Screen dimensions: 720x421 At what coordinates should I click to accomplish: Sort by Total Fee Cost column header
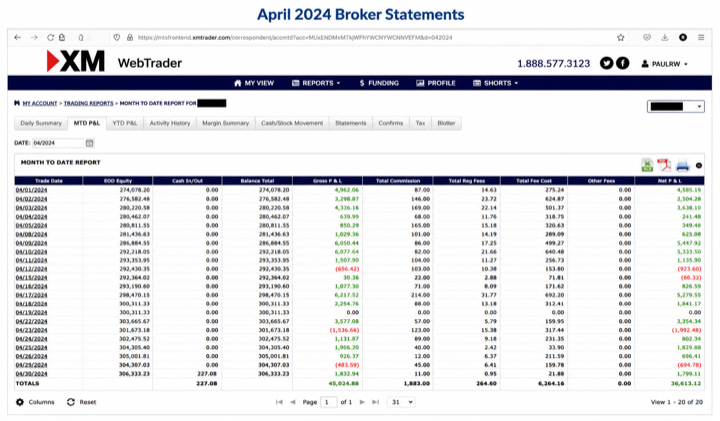click(534, 181)
